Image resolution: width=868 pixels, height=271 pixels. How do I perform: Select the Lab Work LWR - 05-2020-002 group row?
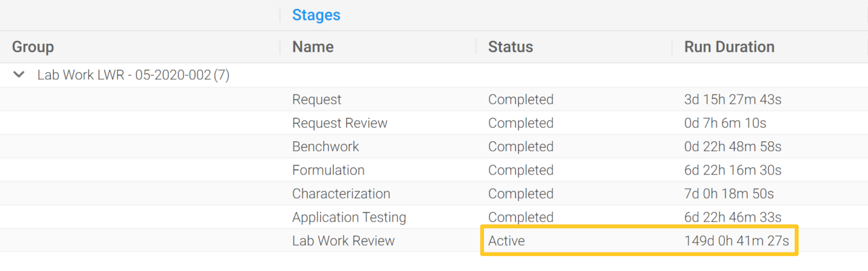tap(434, 75)
